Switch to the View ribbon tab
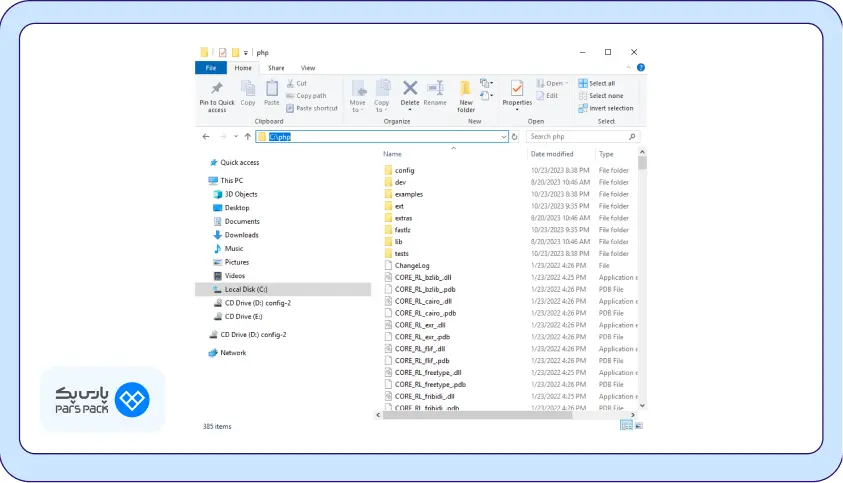843x483 pixels. pyautogui.click(x=308, y=68)
